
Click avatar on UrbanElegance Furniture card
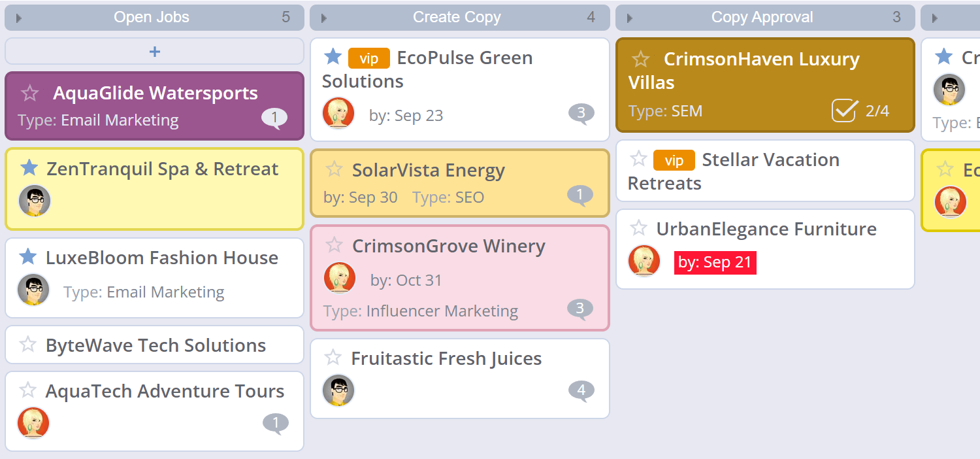(644, 261)
